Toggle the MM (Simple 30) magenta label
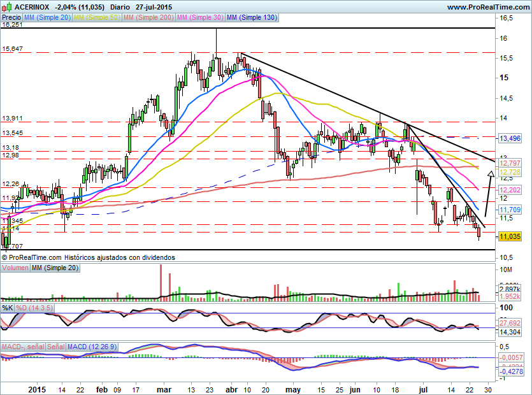 [x=200, y=17]
